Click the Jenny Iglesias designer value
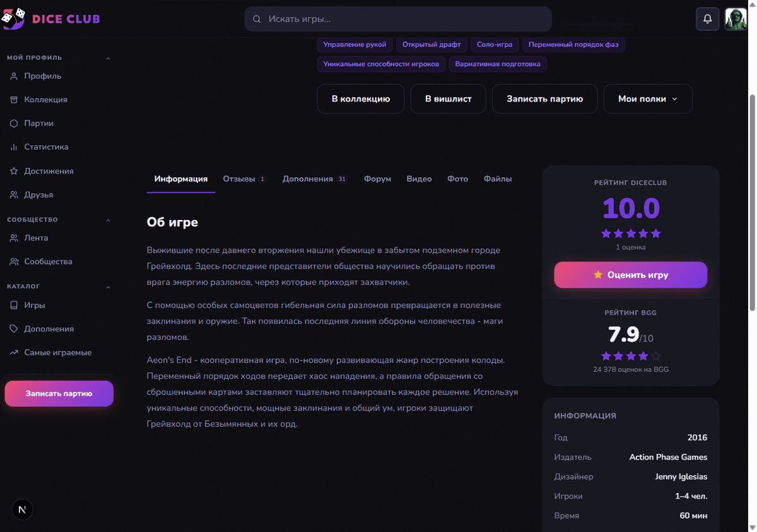Image resolution: width=757 pixels, height=532 pixels. pos(681,477)
